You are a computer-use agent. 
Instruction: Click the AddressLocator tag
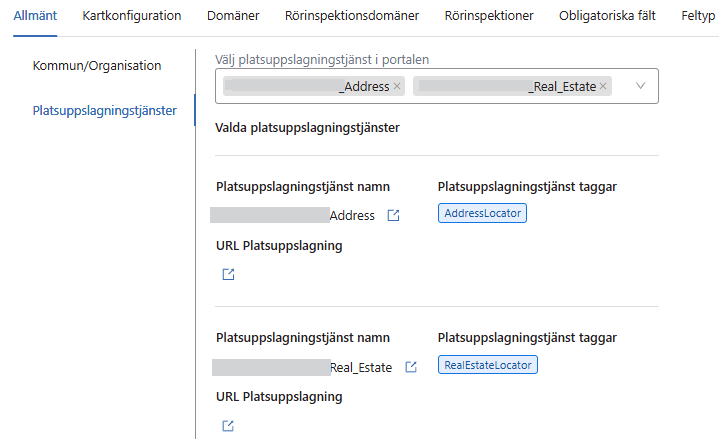(482, 213)
